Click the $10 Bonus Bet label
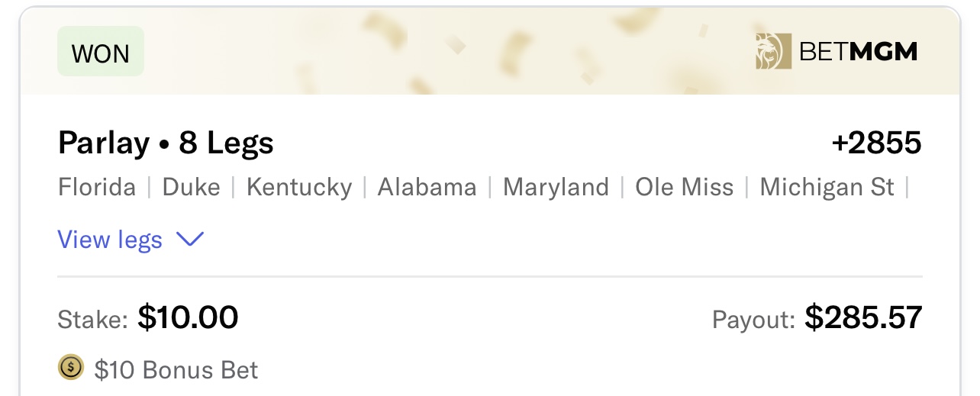 pyautogui.click(x=176, y=370)
